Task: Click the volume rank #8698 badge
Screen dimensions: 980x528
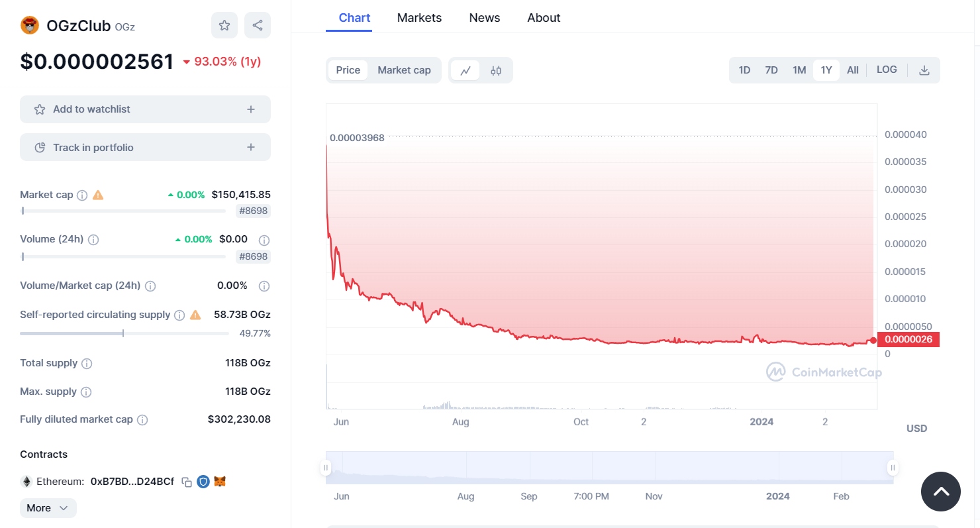Action: tap(253, 256)
